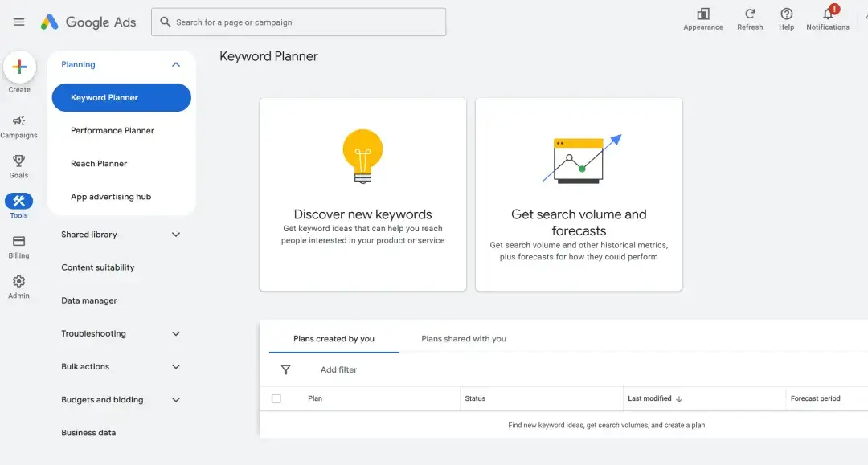Switch to Plans shared with you tab

point(464,339)
